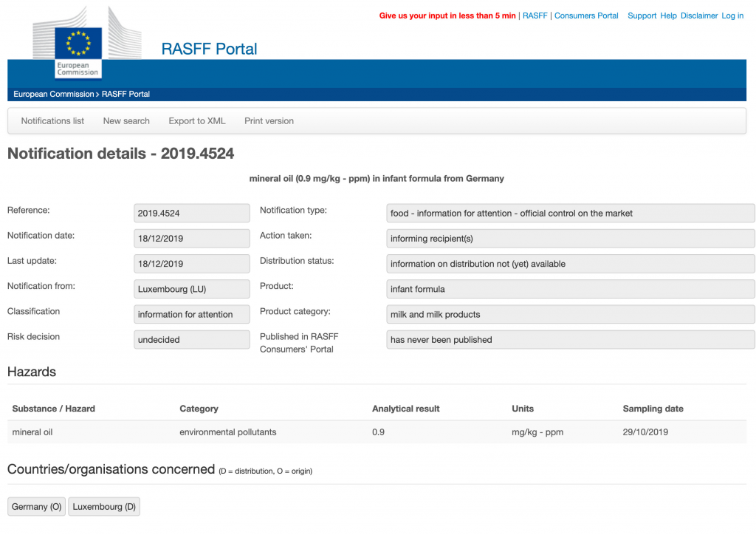Click the sampling date 29/10/2019
The height and width of the screenshot is (535, 756).
[x=645, y=432]
